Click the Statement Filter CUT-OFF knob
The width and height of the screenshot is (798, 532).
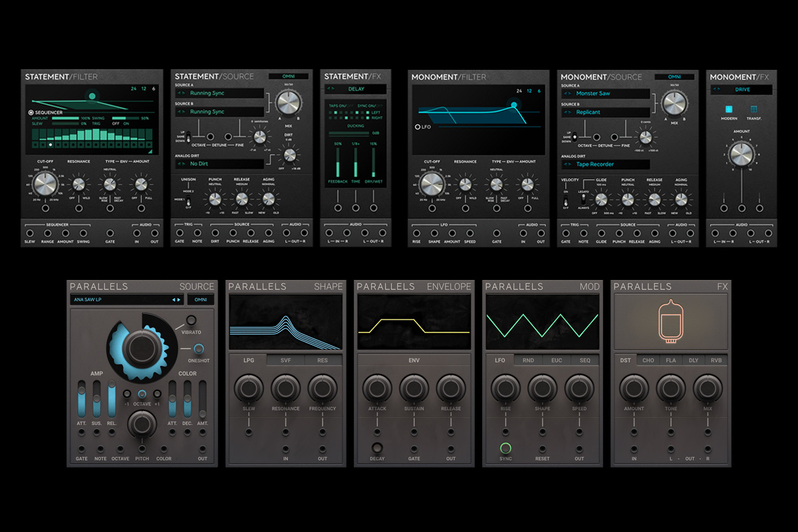coord(44,184)
